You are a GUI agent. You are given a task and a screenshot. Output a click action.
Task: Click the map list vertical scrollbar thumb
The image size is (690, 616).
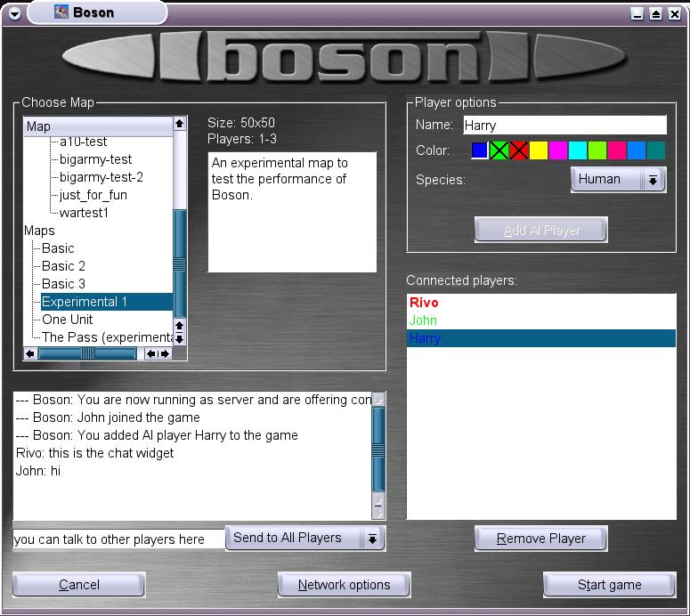[180, 263]
